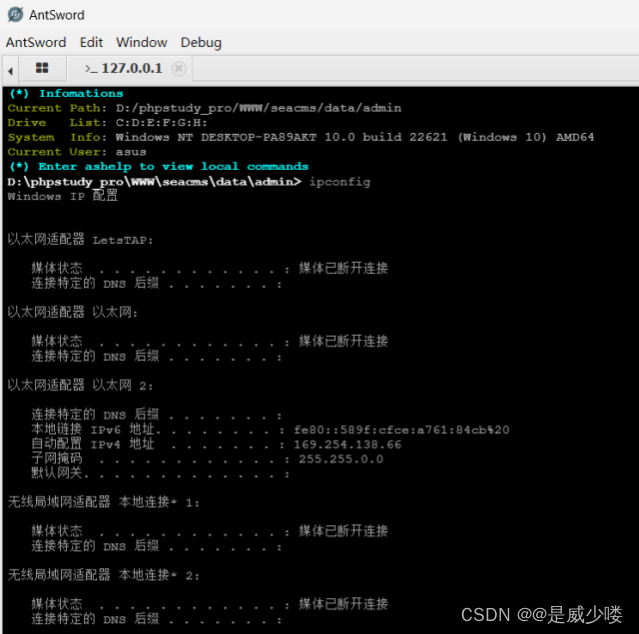Screen dimensions: 639x634
Task: Click the System Info line
Action: point(301,137)
